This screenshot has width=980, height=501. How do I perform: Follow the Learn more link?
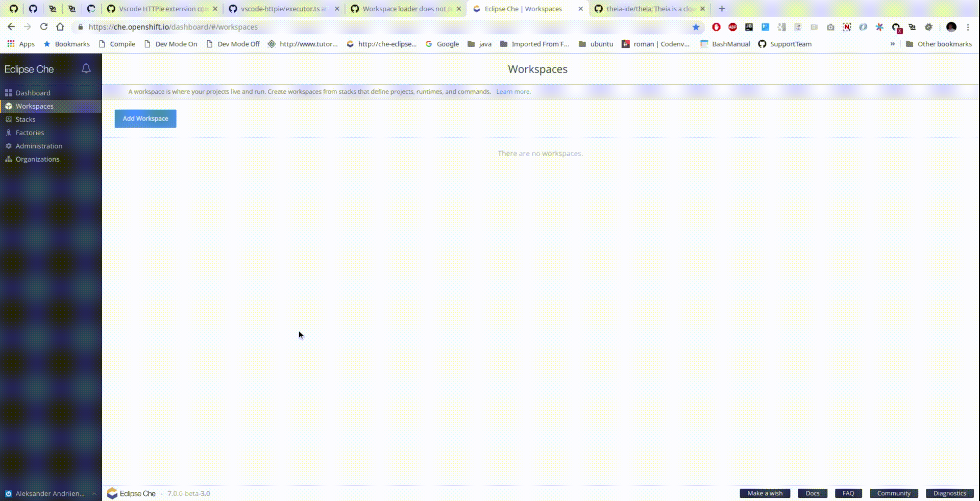pyautogui.click(x=513, y=92)
